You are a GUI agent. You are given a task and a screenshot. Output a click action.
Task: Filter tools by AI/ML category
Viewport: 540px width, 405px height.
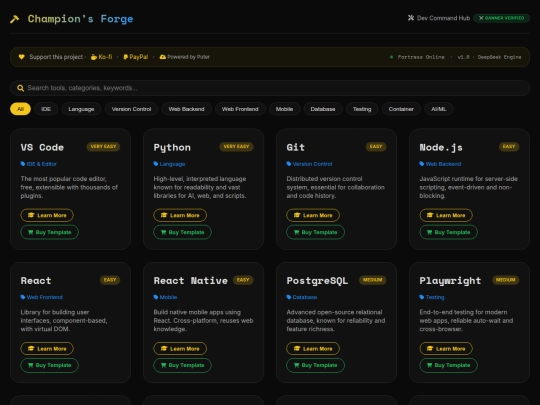439,109
